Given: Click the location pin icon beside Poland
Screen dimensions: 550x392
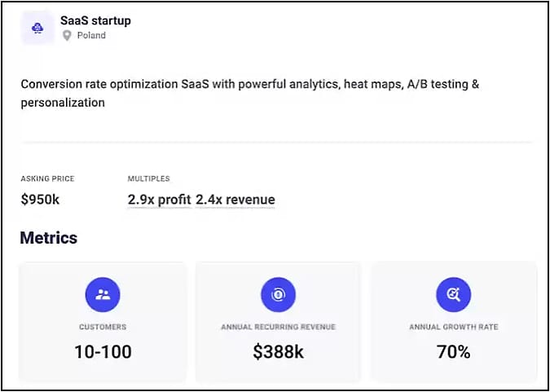Looking at the screenshot, I should [x=68, y=36].
